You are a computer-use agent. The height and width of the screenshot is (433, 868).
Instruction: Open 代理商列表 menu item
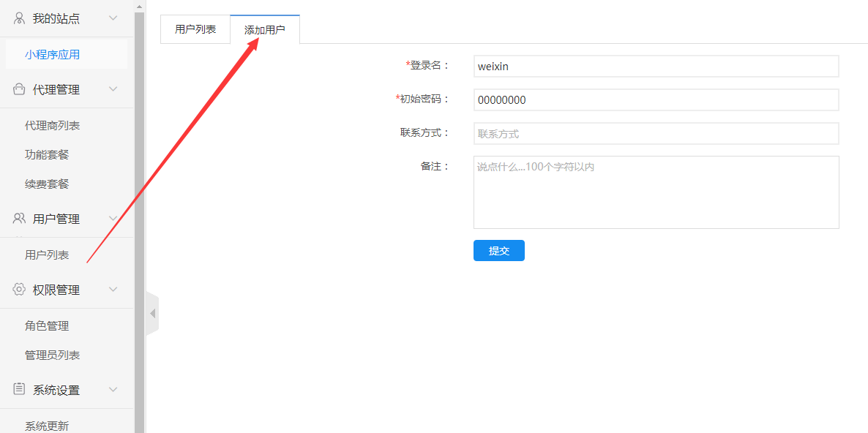(53, 126)
